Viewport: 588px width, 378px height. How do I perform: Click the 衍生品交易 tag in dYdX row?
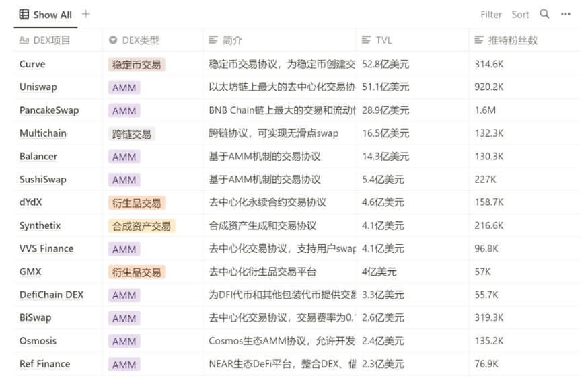137,203
